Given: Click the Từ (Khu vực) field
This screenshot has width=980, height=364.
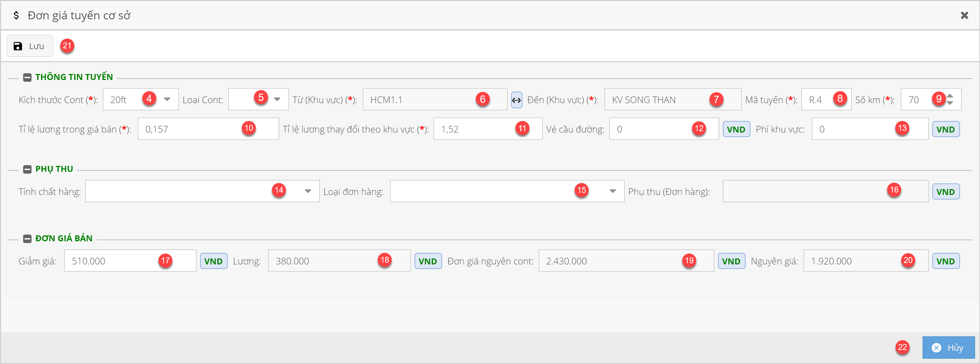Looking at the screenshot, I should click(418, 100).
